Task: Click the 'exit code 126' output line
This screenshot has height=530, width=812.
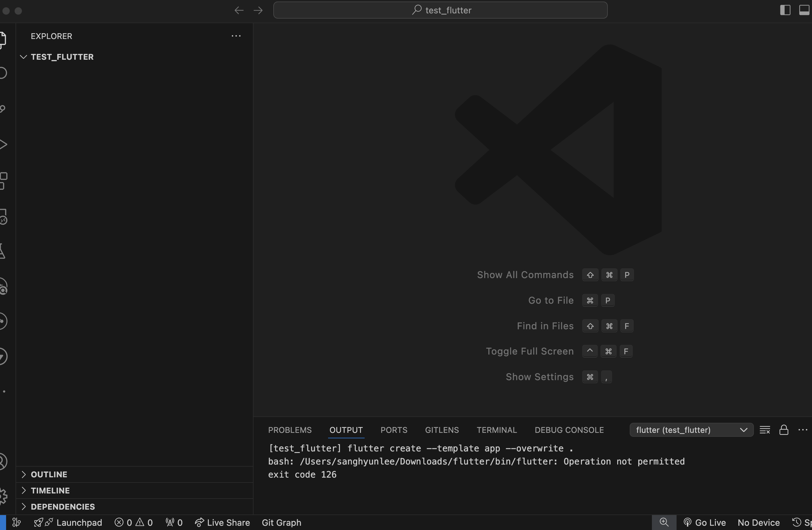Action: tap(302, 475)
